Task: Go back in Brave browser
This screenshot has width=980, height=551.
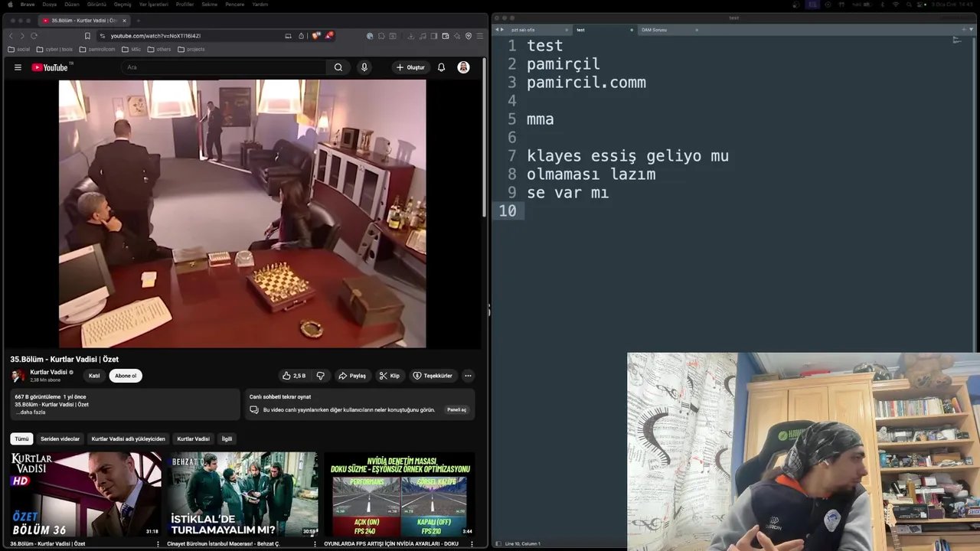Action: (x=11, y=36)
